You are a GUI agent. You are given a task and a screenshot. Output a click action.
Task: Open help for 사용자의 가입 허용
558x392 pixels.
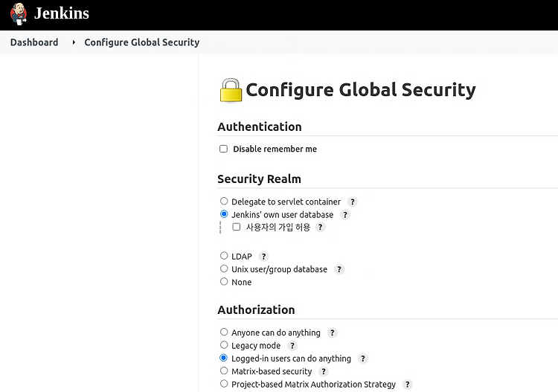coord(320,228)
